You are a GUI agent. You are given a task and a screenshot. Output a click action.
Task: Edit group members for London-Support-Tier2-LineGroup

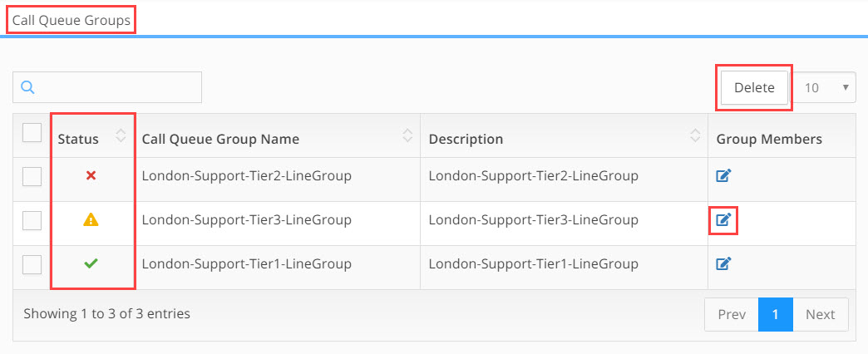724,176
